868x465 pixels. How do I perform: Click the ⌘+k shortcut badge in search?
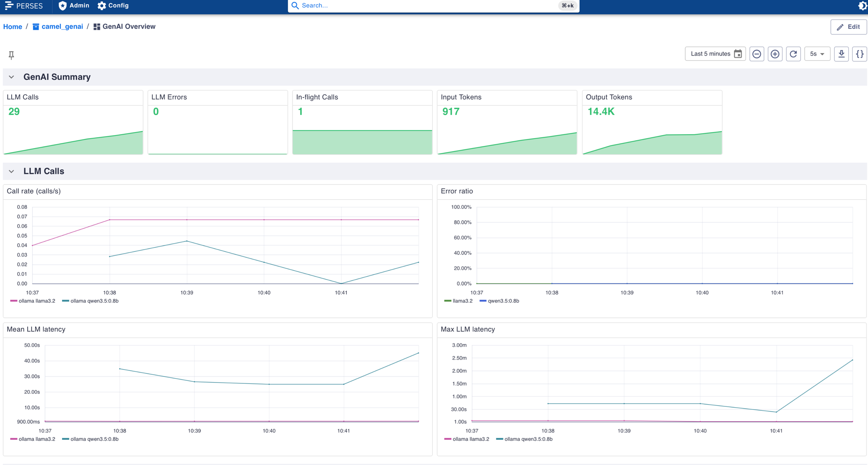click(x=568, y=6)
